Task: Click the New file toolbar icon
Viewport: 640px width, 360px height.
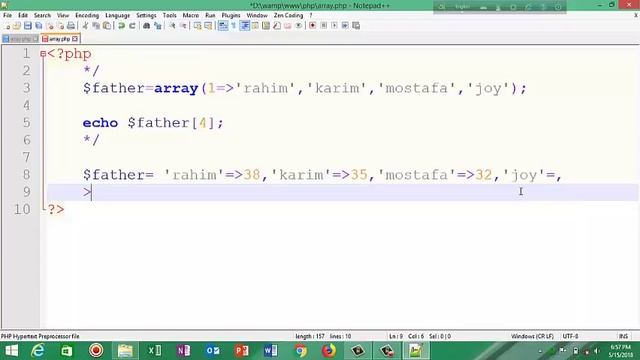Action: (8, 26)
